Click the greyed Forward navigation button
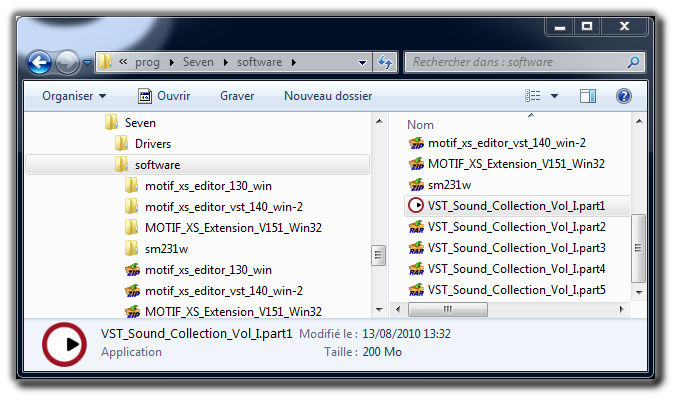Screen dimensions: 681x405 click(x=67, y=63)
